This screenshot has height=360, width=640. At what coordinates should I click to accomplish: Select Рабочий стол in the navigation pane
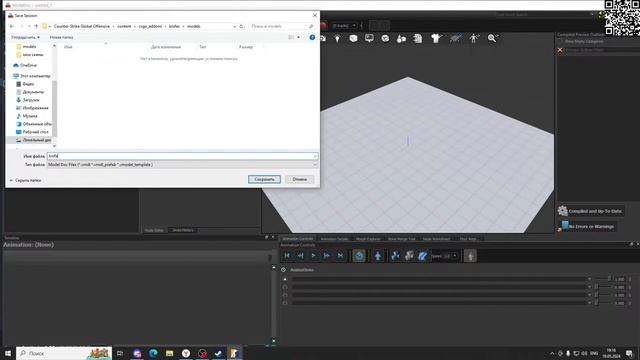pos(32,132)
